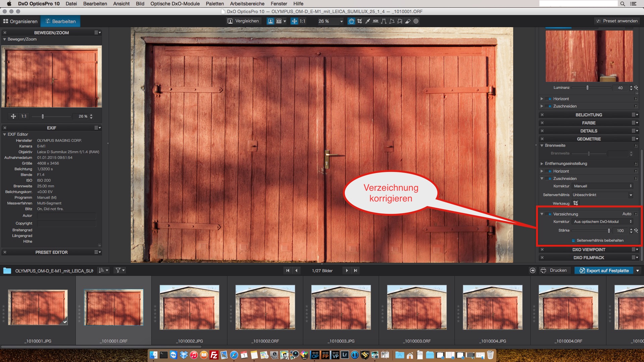This screenshot has width=644, height=362.
Task: Click magic wand beside Stärke value
Action: point(636,231)
